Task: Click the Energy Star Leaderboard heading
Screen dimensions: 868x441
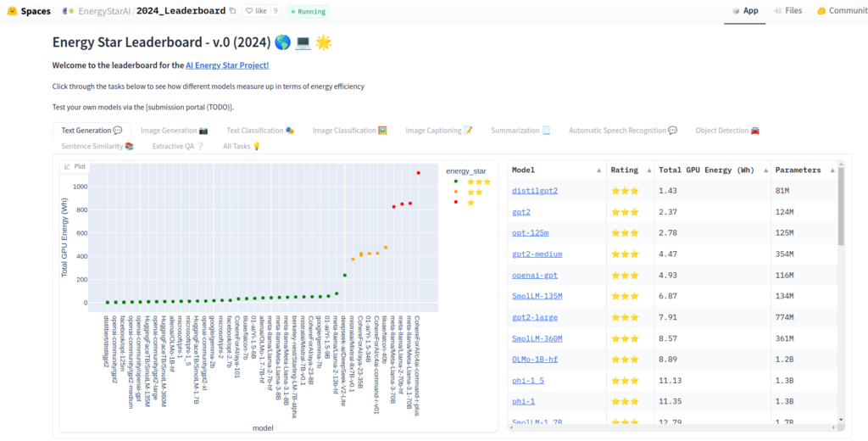Action: [192, 42]
